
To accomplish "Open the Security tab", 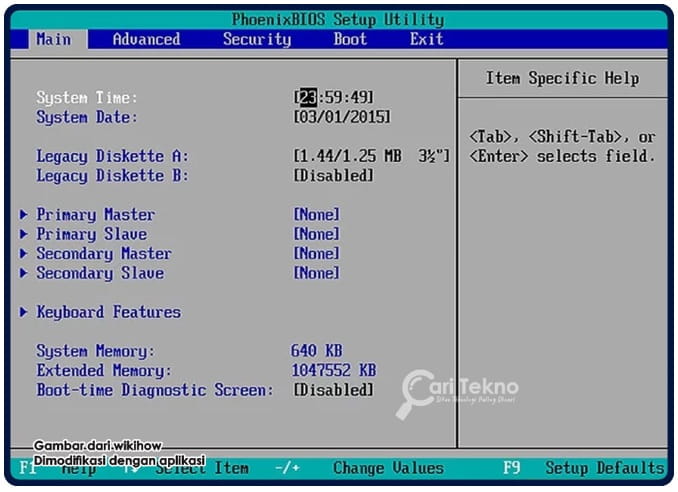I will [x=257, y=39].
